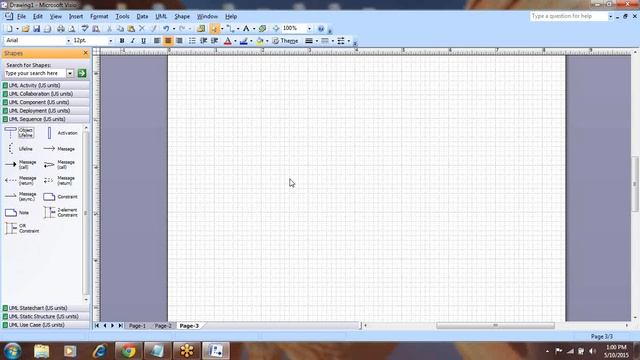Run the Spelling check icon

85,29
